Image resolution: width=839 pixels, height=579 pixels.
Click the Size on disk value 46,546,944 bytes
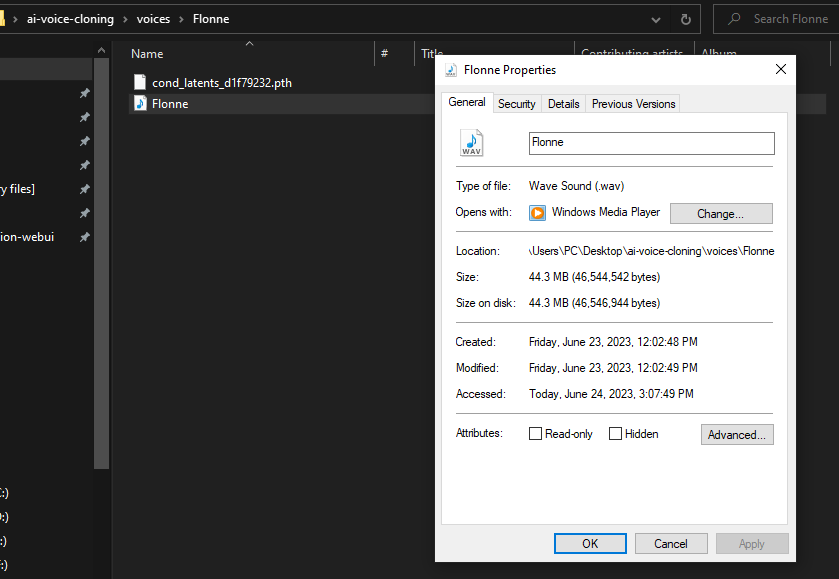[x=594, y=303]
